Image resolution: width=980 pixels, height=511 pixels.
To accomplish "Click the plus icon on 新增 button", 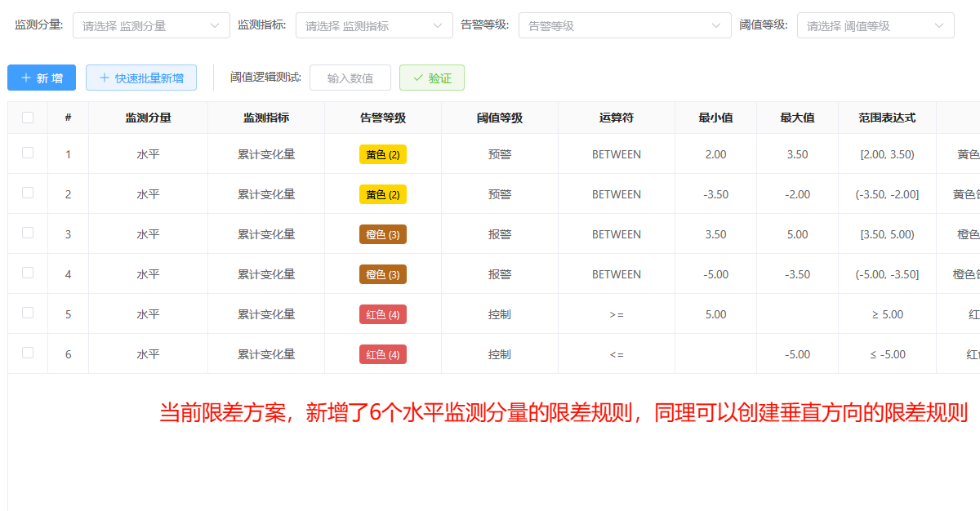I will pos(26,78).
